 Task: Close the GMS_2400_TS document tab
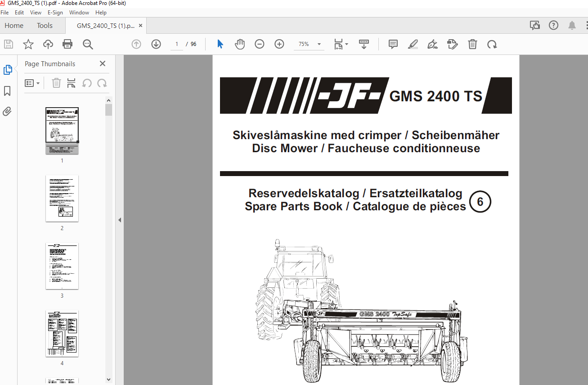(x=141, y=26)
